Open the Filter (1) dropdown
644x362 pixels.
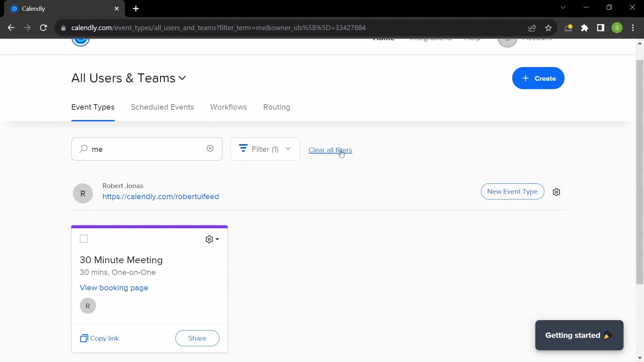tap(265, 149)
